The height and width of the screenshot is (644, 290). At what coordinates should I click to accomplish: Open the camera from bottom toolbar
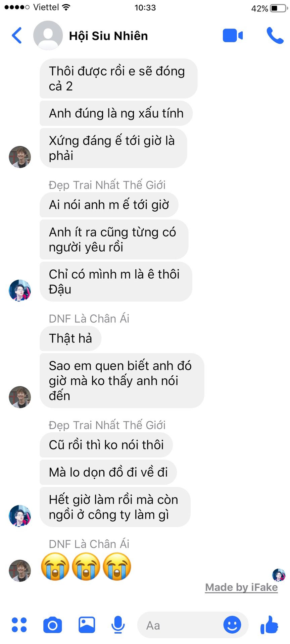point(53,625)
